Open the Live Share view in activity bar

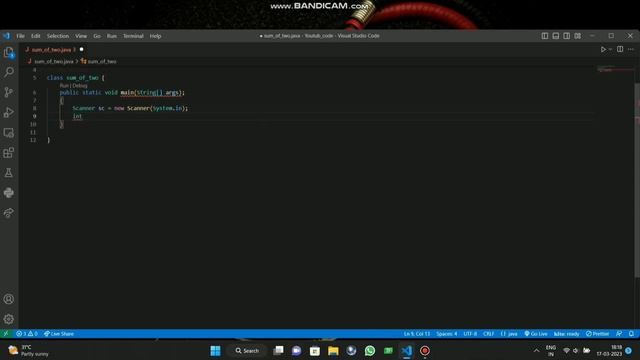(9, 213)
